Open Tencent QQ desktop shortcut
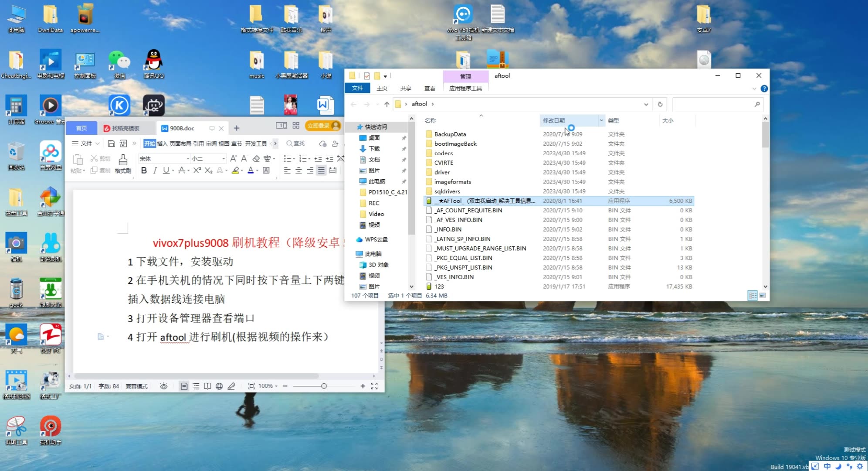The width and height of the screenshot is (868, 471). (154, 64)
